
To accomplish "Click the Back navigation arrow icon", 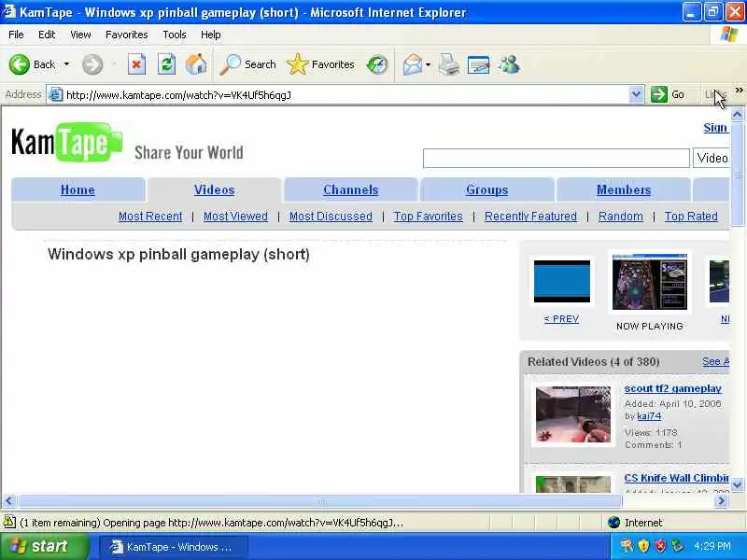I will (19, 64).
